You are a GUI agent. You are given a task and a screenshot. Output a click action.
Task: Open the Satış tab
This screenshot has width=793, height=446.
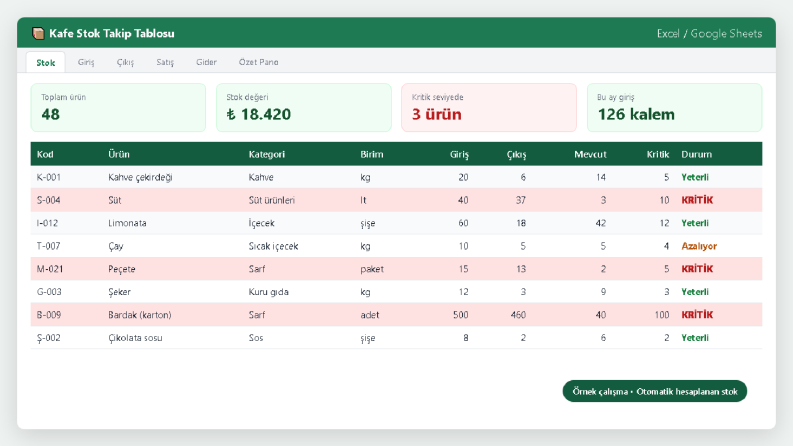[165, 62]
